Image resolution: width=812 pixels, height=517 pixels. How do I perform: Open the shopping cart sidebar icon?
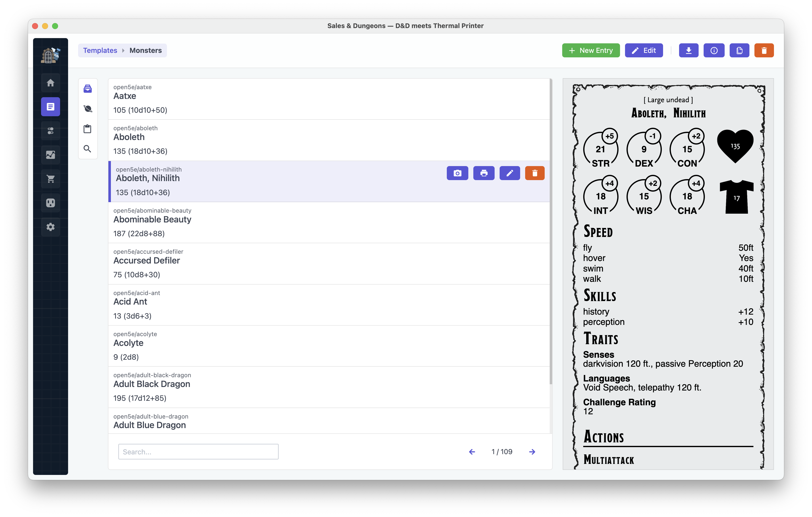pos(51,179)
